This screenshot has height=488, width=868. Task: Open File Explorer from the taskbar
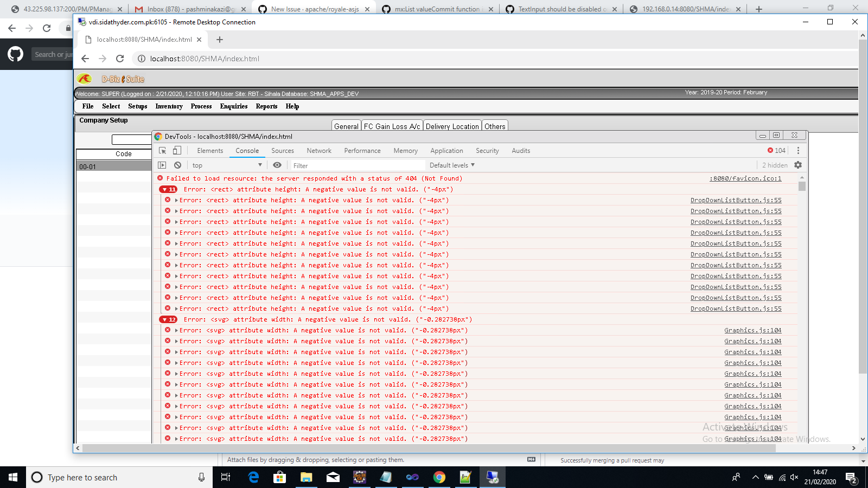coord(306,477)
